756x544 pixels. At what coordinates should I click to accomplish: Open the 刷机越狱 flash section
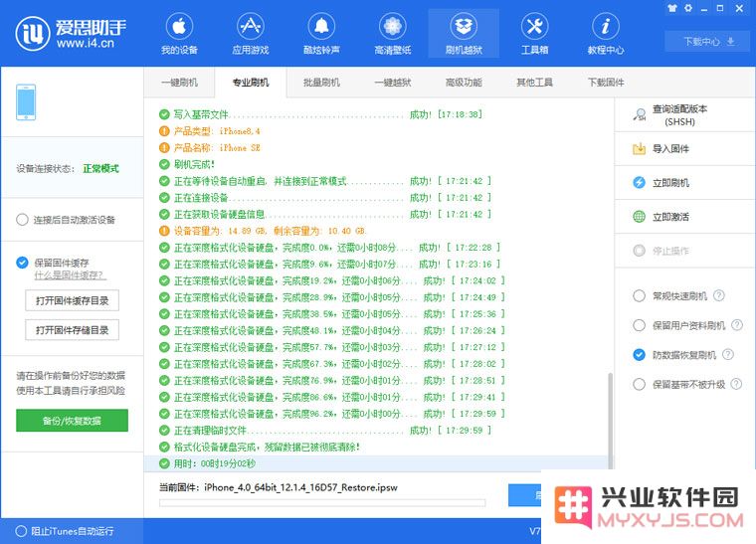[464, 33]
